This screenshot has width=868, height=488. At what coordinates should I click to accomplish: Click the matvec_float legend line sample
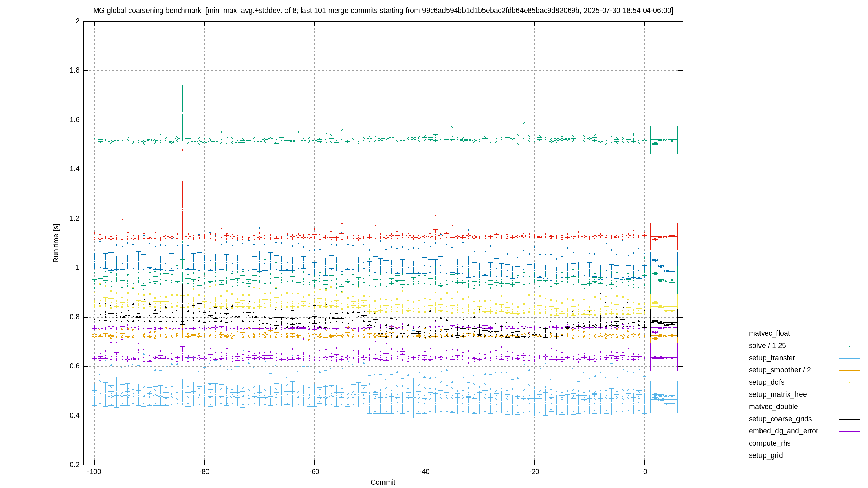[849, 334]
